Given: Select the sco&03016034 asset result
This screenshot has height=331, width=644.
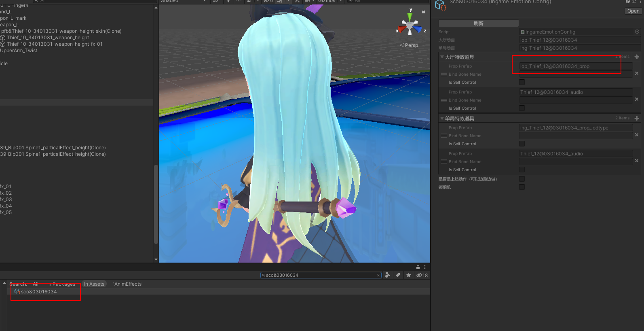Looking at the screenshot, I should [x=39, y=292].
